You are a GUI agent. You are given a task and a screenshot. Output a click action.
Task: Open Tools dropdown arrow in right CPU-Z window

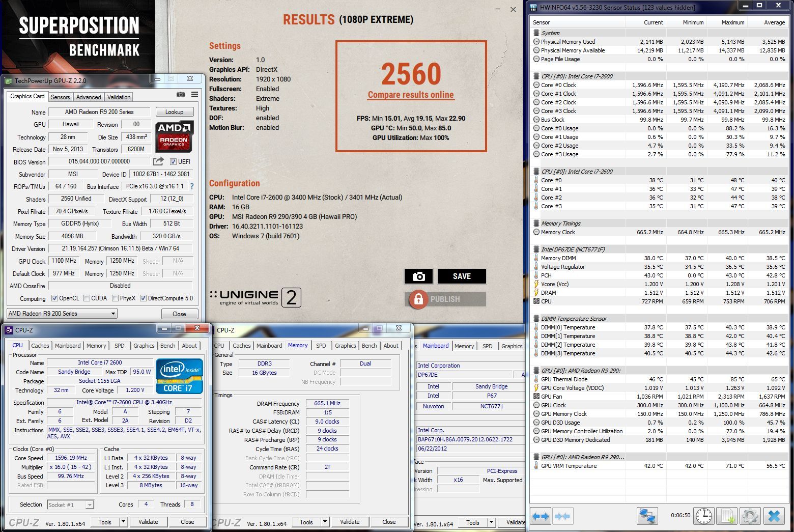(491, 522)
